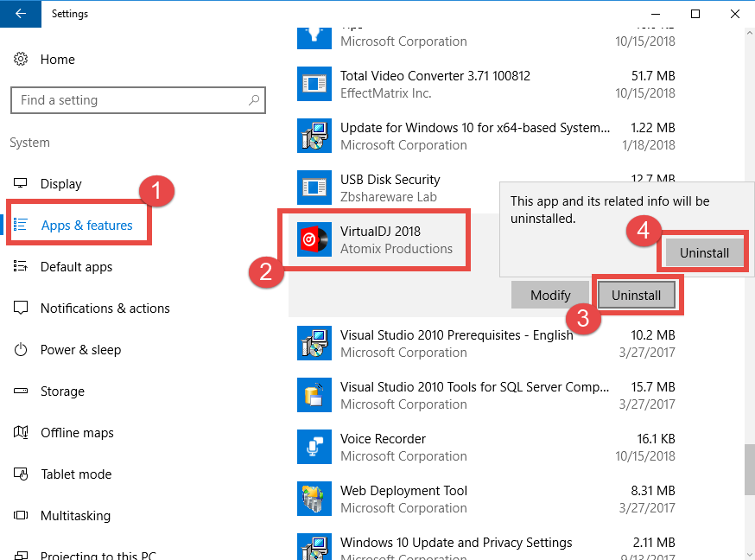Click the USB Disk Security app icon

pyautogui.click(x=314, y=188)
